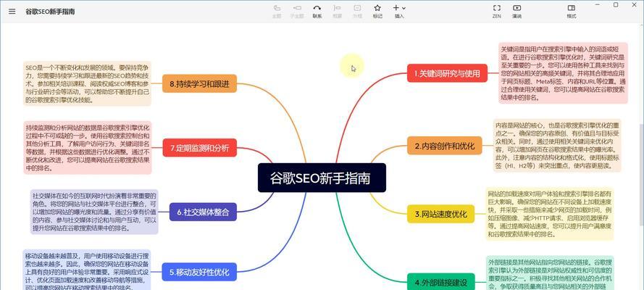This screenshot has height=290, width=644.
Task: Click the yellow note about 网站的加载速度
Action: pos(550,214)
